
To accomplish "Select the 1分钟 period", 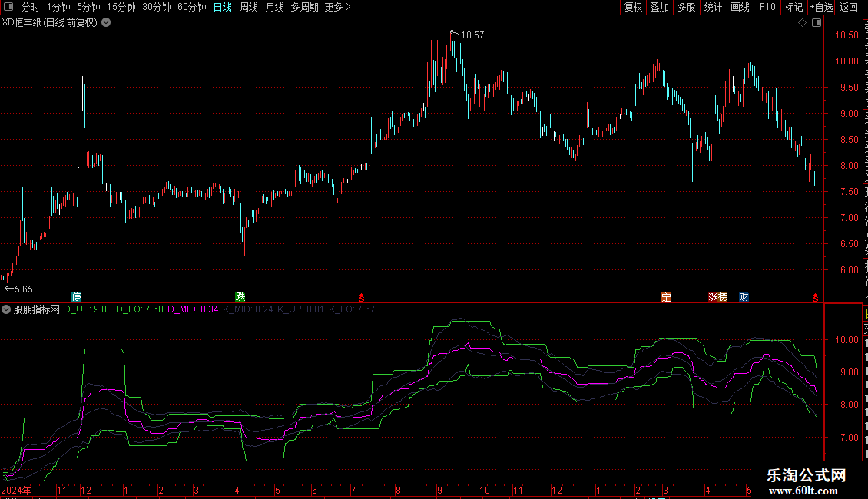I will (x=58, y=7).
